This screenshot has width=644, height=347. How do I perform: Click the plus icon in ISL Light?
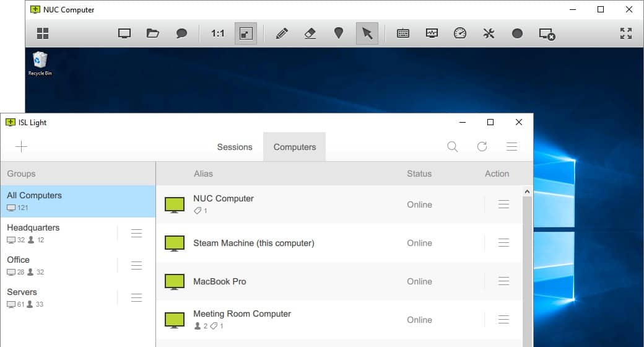pyautogui.click(x=21, y=146)
